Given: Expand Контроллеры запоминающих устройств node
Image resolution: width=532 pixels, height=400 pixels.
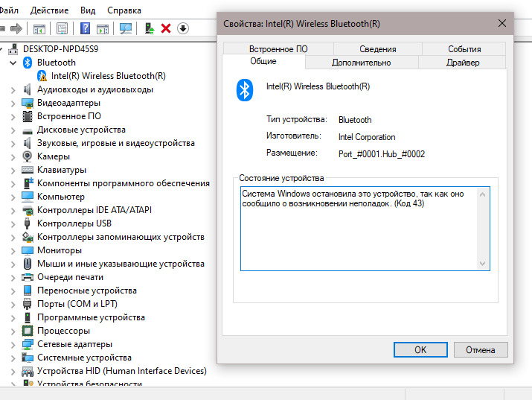Looking at the screenshot, I should (x=13, y=238).
